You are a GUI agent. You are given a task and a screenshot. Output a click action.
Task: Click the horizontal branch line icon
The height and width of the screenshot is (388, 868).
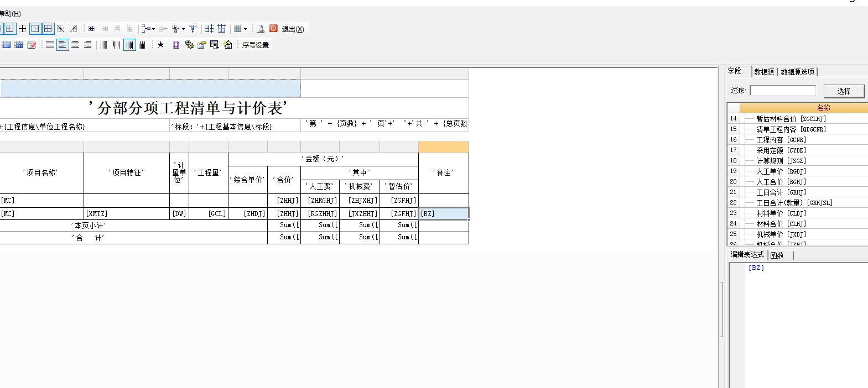point(145,29)
